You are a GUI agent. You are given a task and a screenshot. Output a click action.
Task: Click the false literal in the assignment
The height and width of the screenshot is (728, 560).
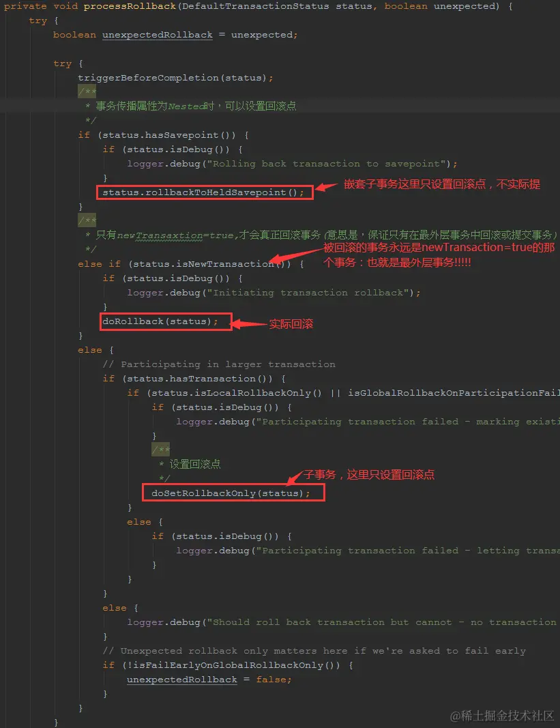[x=271, y=680]
